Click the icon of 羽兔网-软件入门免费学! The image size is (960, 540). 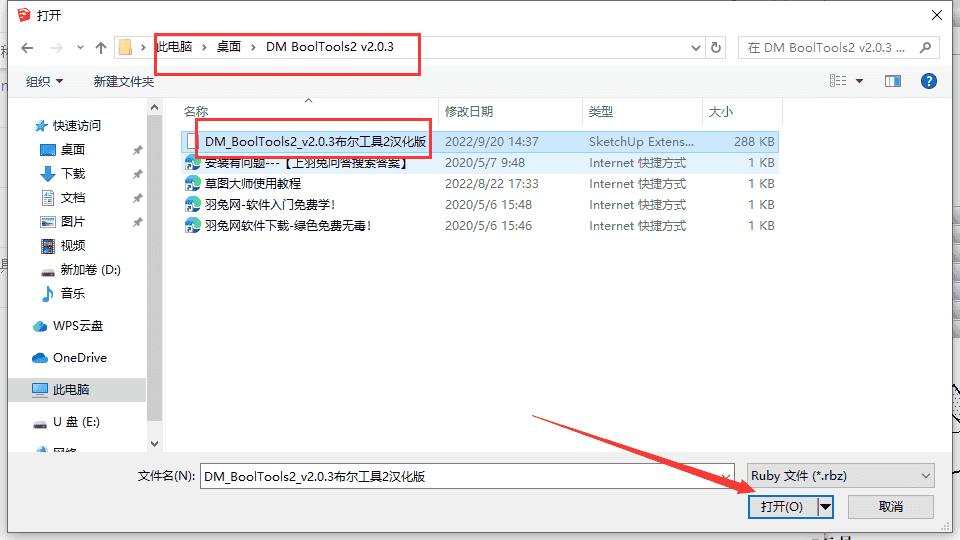pyautogui.click(x=192, y=204)
